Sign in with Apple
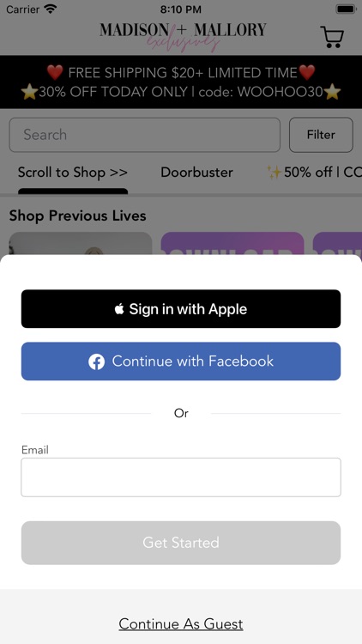362x644 pixels. pos(181,309)
